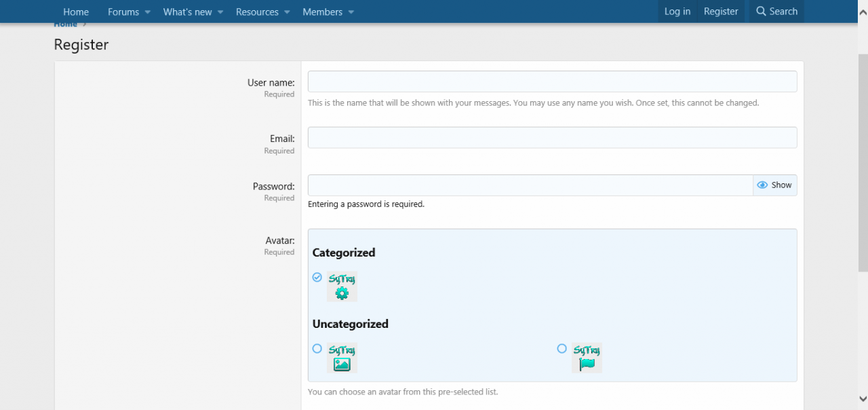Choose first Uncategorized avatar radio button
Screen dimensions: 868x410
317,348
